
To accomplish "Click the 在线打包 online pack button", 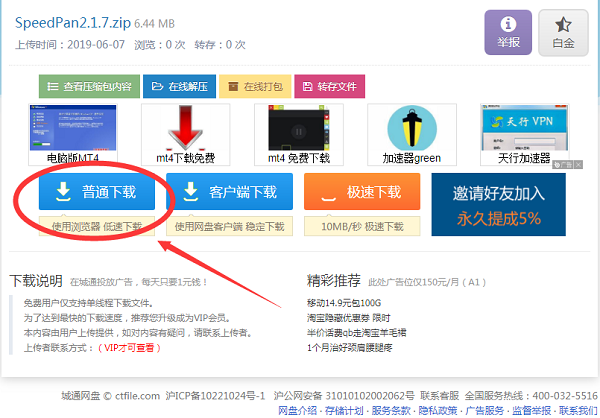I will (x=255, y=86).
